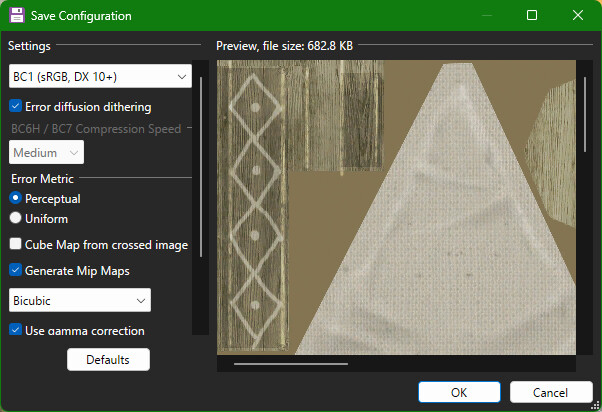602x412 pixels.
Task: Disable Error diffusion dithering
Action: tap(16, 107)
